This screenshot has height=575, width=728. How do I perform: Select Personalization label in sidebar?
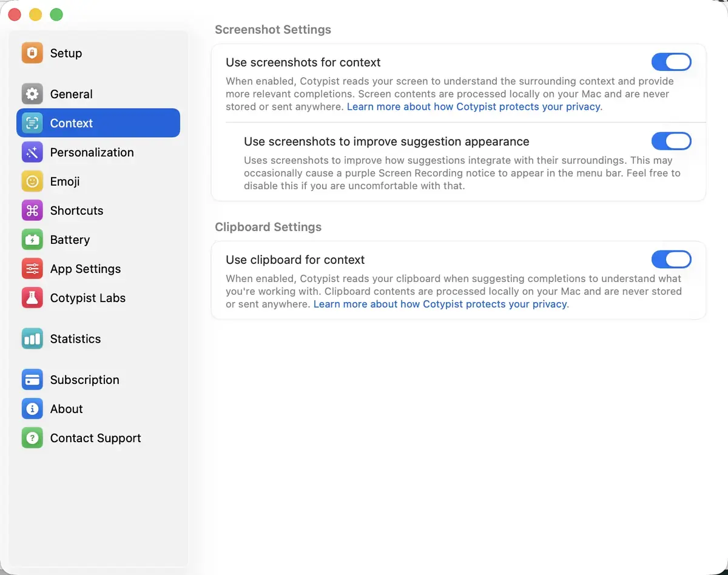(x=92, y=152)
